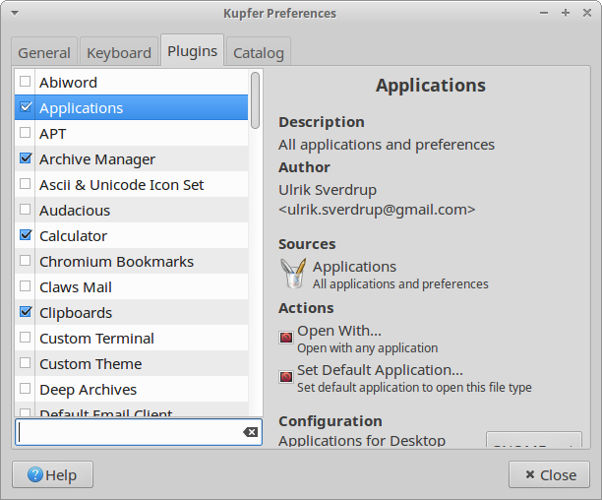Enable the Ascii & Unicode Icon Set checkbox
The image size is (602, 500).
pos(25,184)
